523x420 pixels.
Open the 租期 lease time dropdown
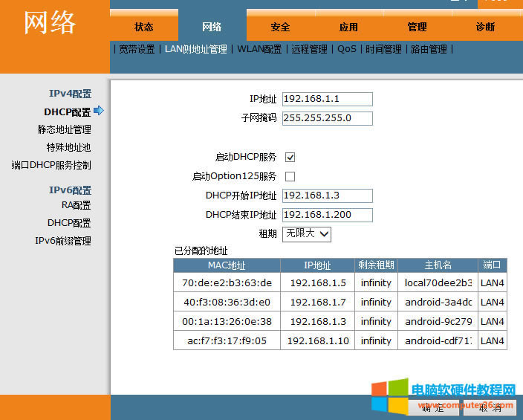click(307, 233)
